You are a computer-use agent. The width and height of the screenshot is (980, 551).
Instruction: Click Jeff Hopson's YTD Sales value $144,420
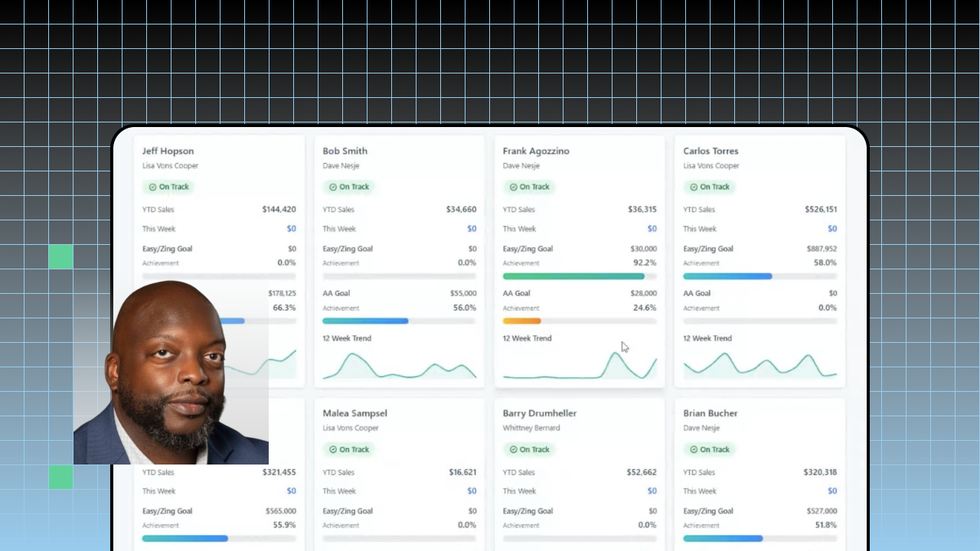(x=279, y=209)
